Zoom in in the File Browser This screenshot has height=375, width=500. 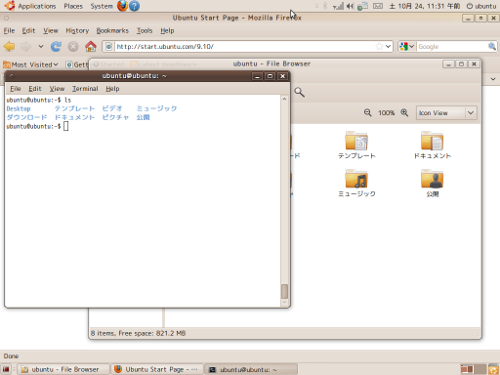coord(404,113)
